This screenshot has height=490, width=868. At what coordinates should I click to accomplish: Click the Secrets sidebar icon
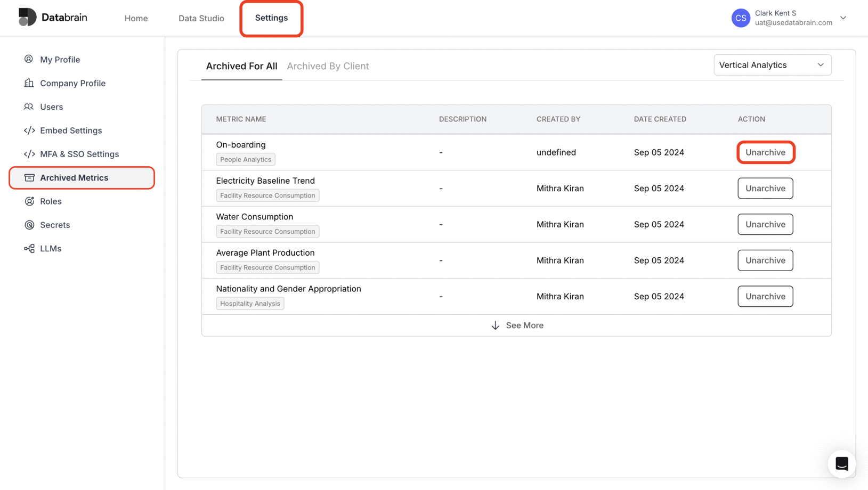pyautogui.click(x=29, y=225)
